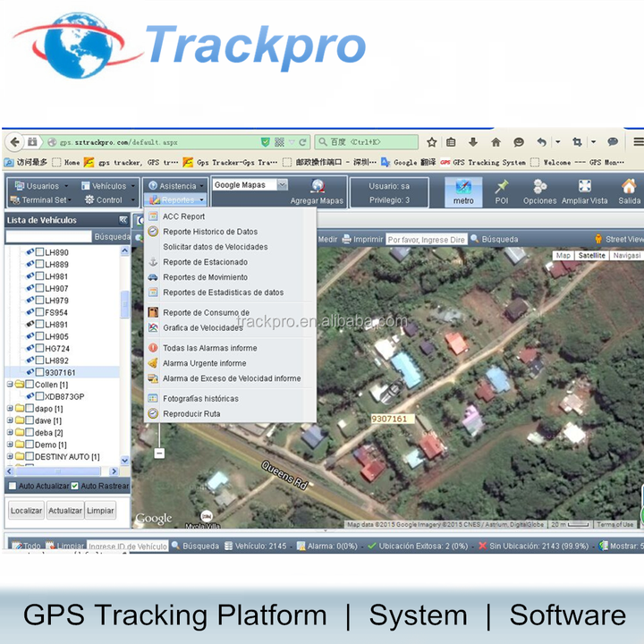Click the vehicle list horizontal scrollbar
Screen dimensions: 644x644
(x=62, y=471)
